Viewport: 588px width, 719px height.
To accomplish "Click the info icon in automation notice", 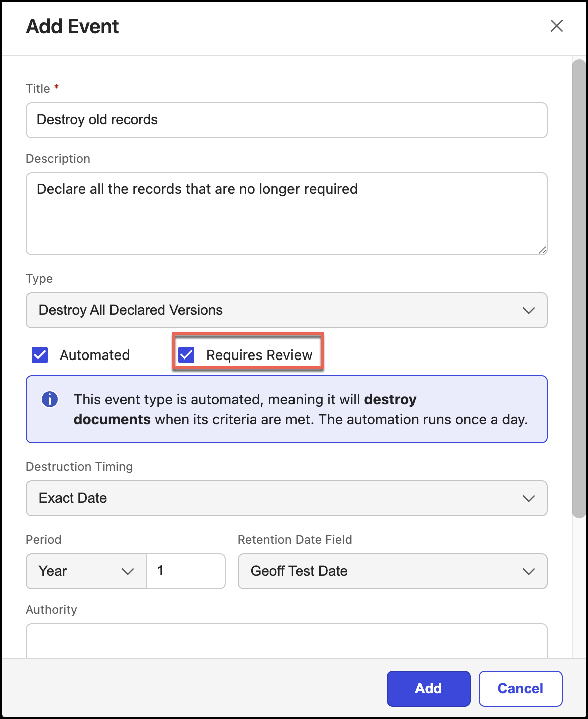I will coord(50,400).
